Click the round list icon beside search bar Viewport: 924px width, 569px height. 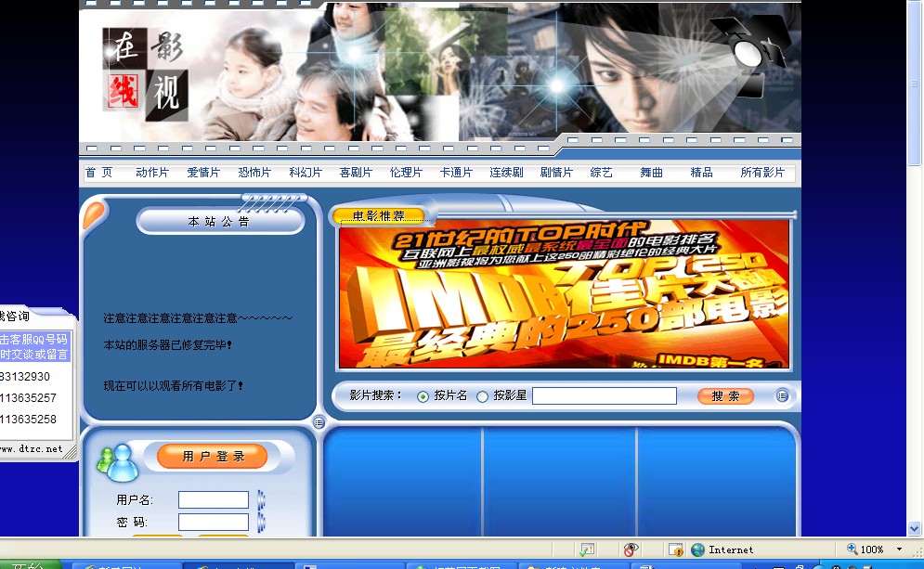point(781,395)
